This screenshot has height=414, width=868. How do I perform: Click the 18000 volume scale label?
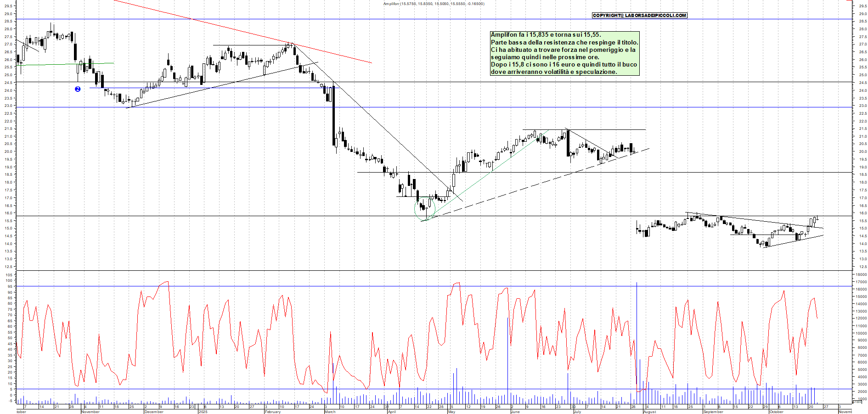click(x=861, y=275)
